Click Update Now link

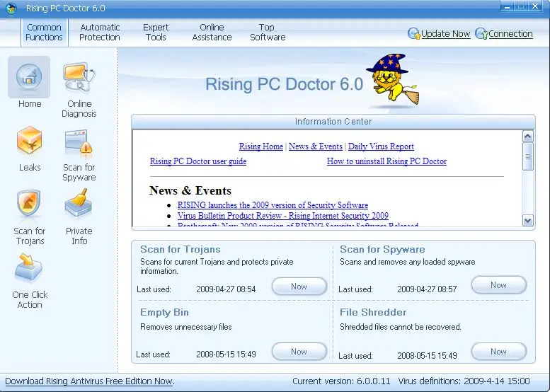(439, 34)
